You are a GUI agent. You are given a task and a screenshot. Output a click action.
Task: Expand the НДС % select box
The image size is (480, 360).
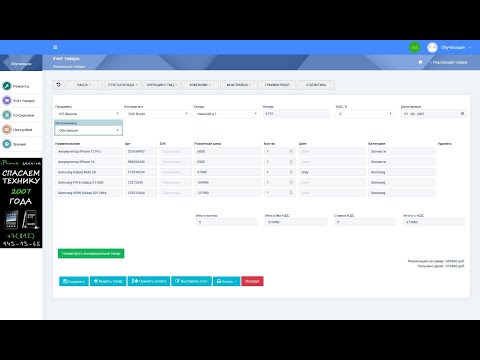click(365, 114)
